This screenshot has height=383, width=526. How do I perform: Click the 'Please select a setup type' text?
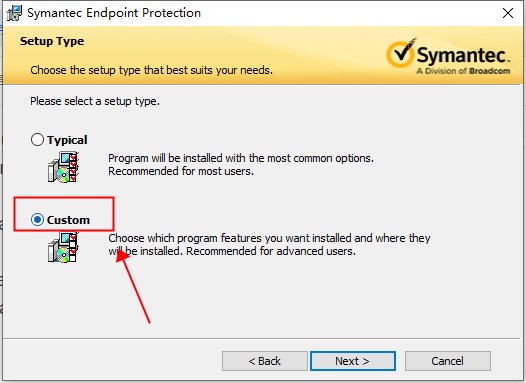95,101
